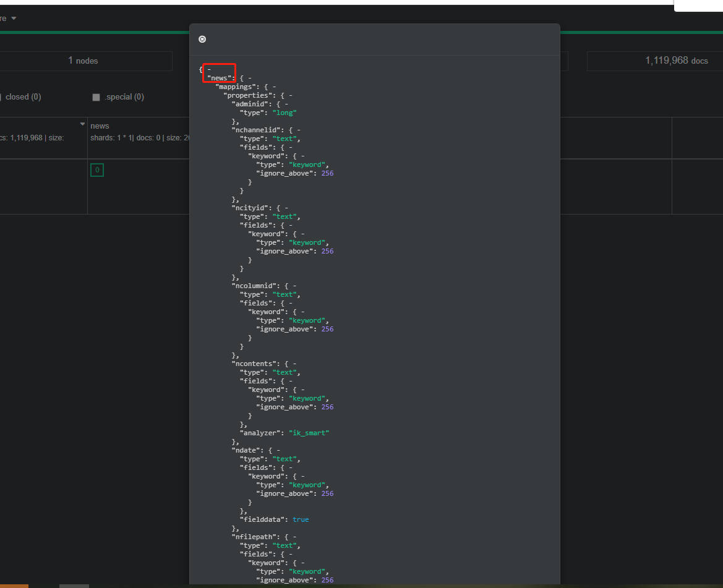Viewport: 723px width, 588px height.
Task: Collapse "keyword" under ndate
Action: click(x=302, y=476)
